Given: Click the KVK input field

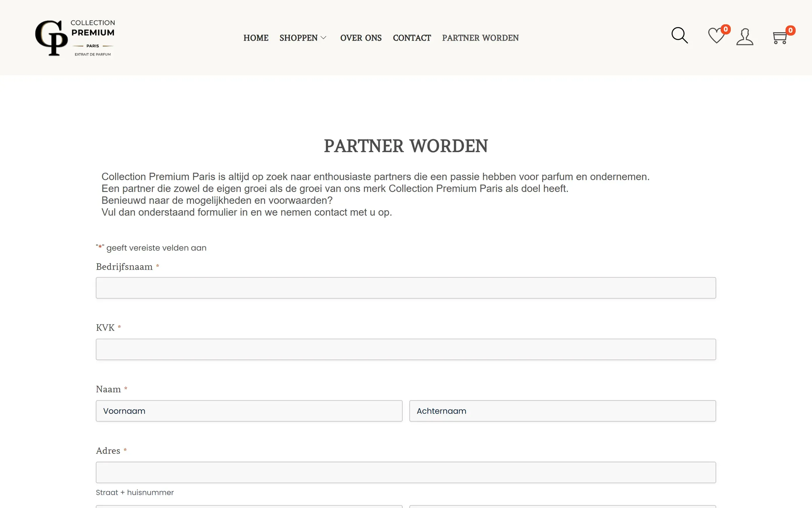Looking at the screenshot, I should pyautogui.click(x=406, y=349).
